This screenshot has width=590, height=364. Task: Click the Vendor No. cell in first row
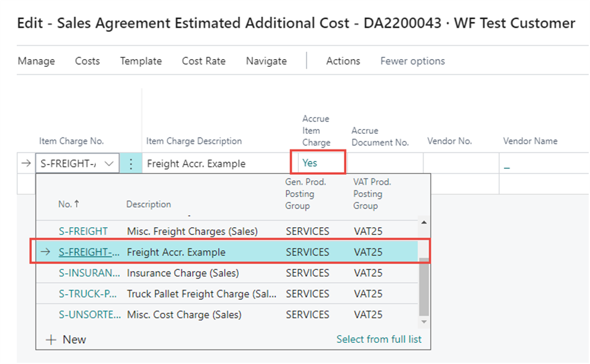tap(460, 163)
